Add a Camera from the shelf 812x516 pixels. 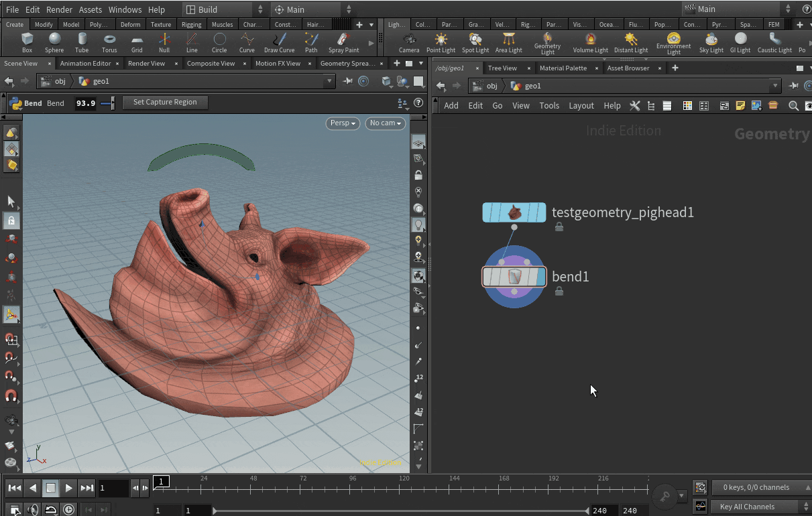click(x=409, y=42)
